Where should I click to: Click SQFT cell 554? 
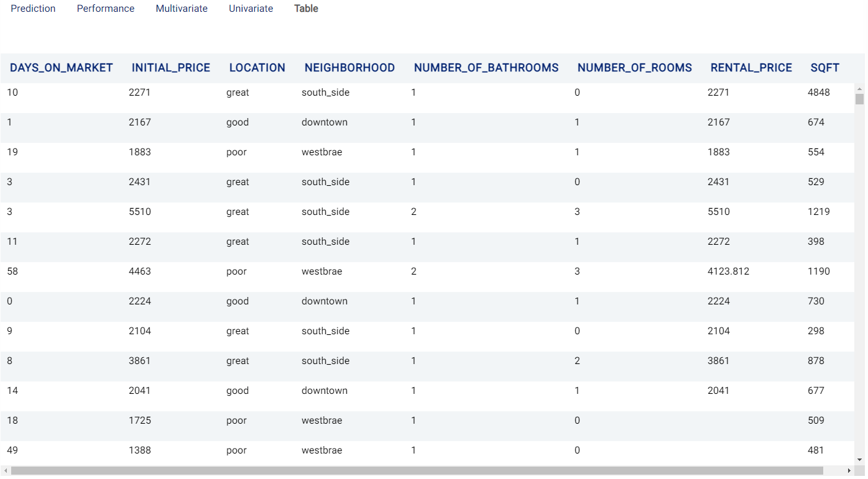pos(816,152)
